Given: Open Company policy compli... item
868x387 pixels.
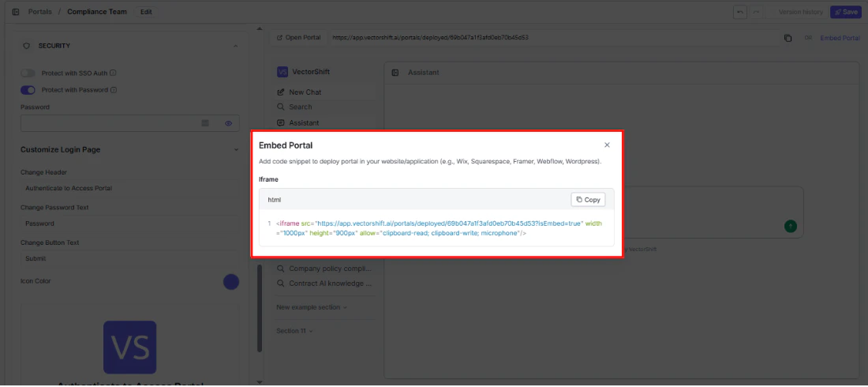Looking at the screenshot, I should click(325, 269).
